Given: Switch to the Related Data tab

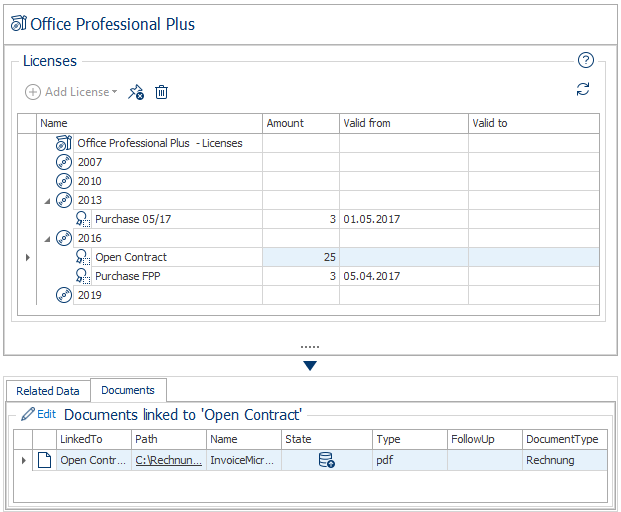Looking at the screenshot, I should (x=48, y=391).
